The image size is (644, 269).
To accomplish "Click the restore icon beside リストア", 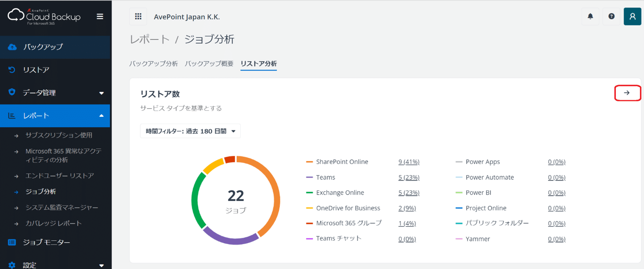I will 12,70.
